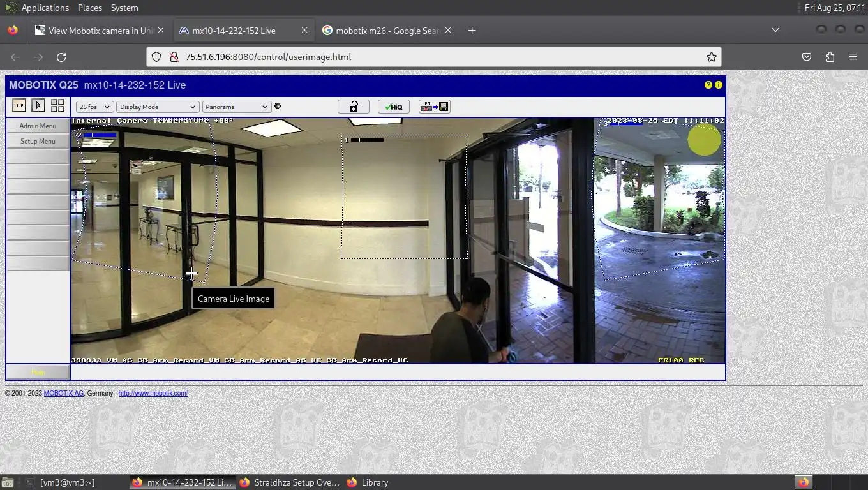Show the list all tabs chevron
Viewport: 868px width, 490px height.
pyautogui.click(x=775, y=30)
